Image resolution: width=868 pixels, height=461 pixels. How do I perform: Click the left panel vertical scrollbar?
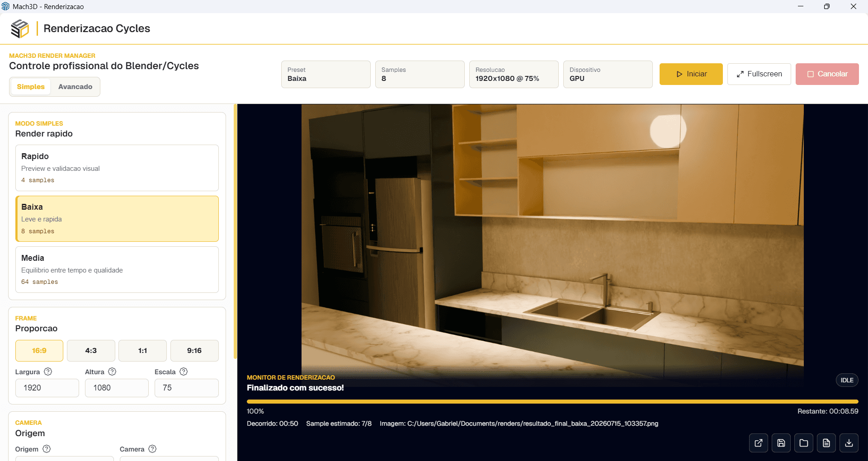(235, 231)
